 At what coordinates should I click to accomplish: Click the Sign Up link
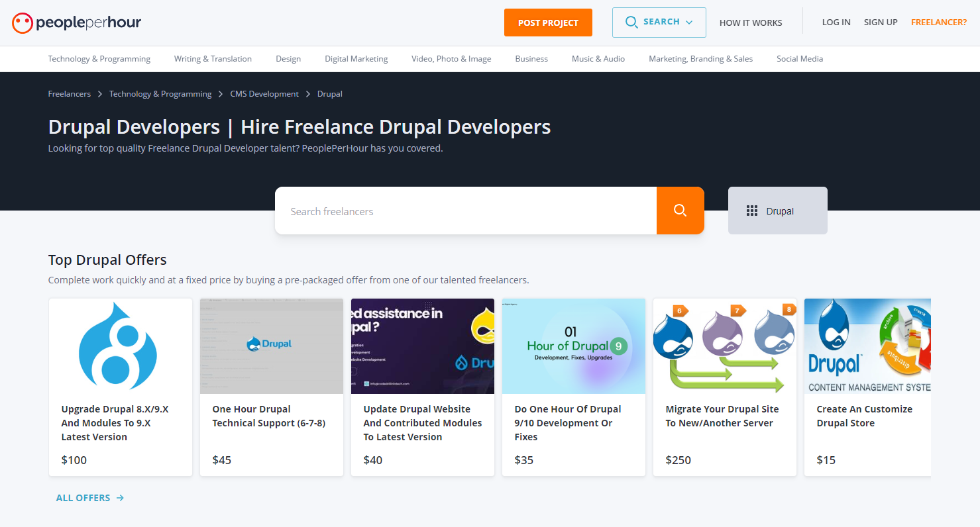(x=881, y=23)
